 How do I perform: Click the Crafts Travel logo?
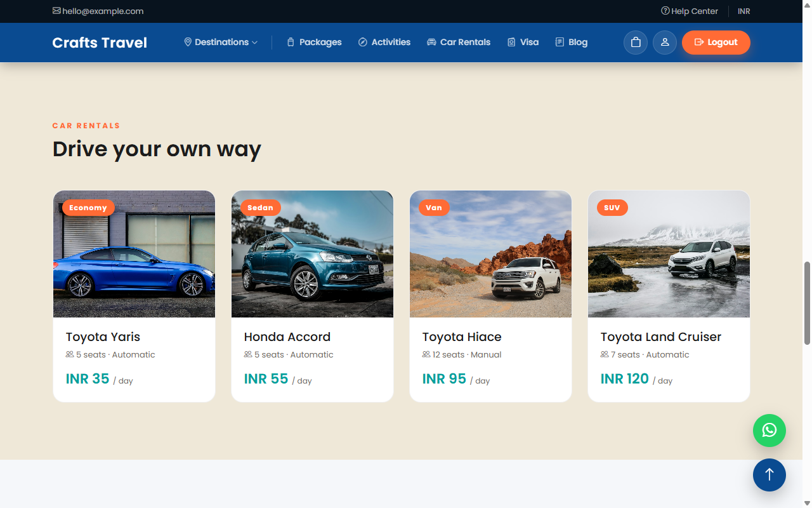100,43
